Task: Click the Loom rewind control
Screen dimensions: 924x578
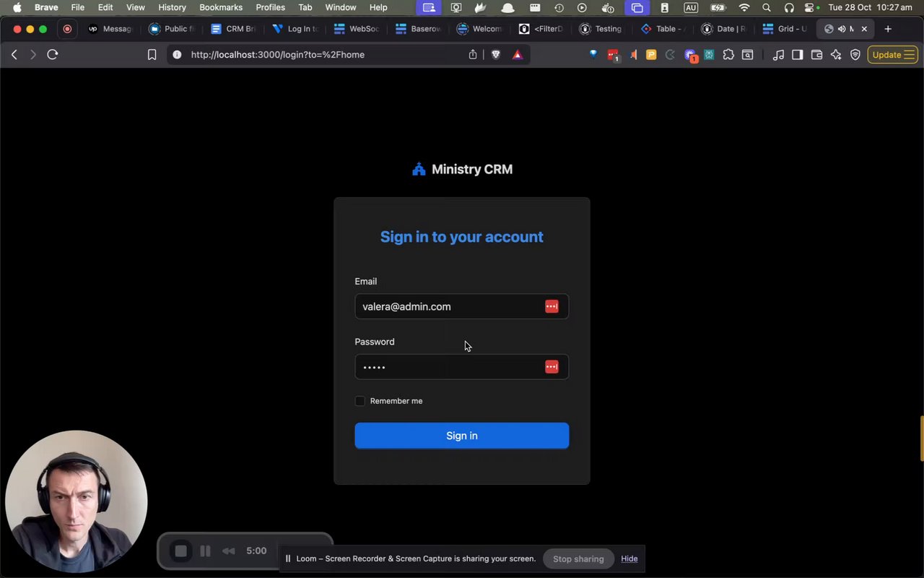Action: (x=228, y=551)
